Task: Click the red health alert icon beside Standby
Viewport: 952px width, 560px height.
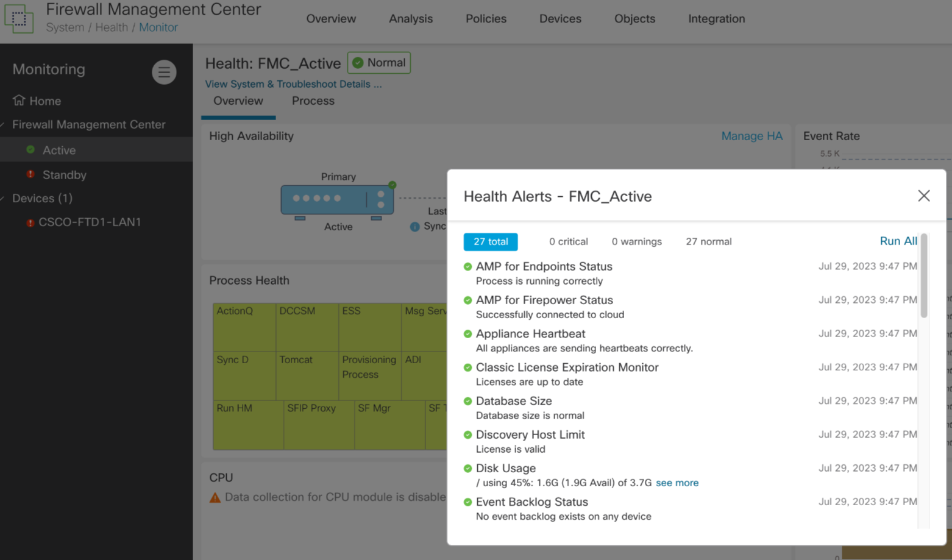Action: click(30, 174)
